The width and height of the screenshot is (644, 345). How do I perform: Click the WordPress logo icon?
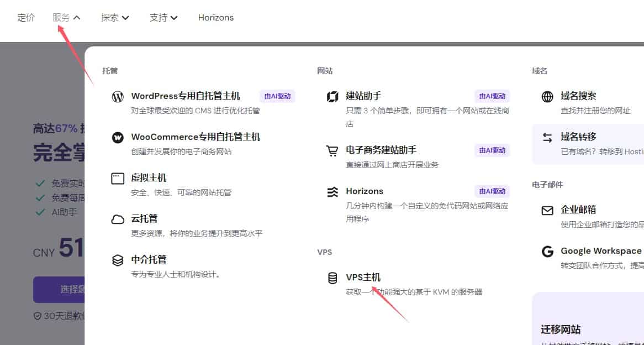pos(118,97)
